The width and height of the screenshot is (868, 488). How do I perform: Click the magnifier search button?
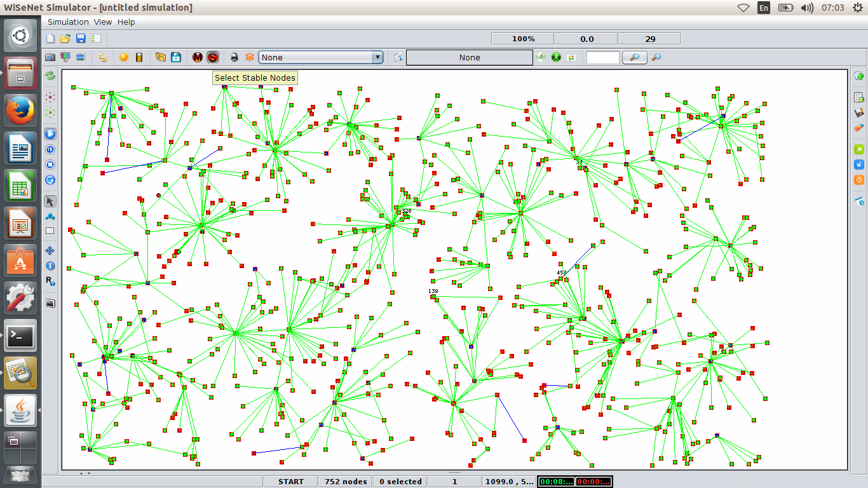pyautogui.click(x=634, y=57)
